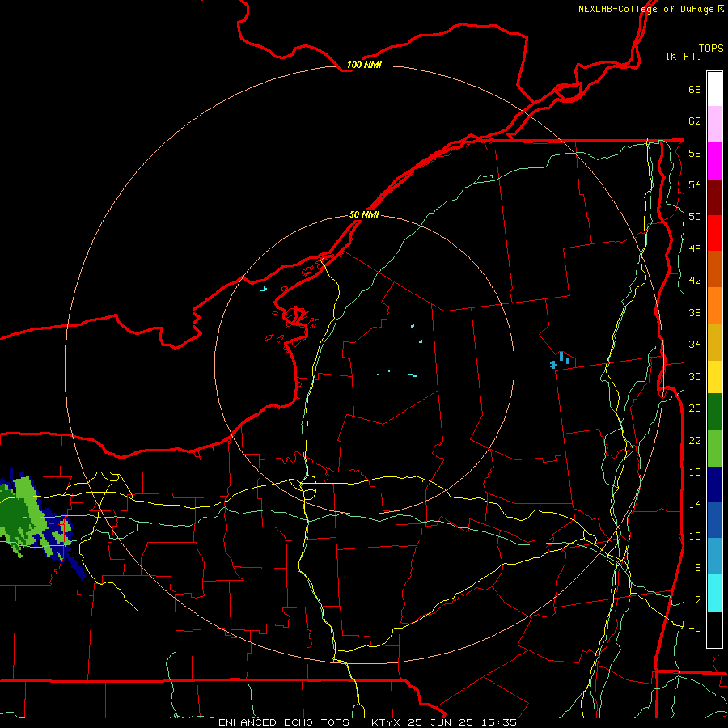Click the 30 legend value
The height and width of the screenshot is (728, 728).
point(695,376)
